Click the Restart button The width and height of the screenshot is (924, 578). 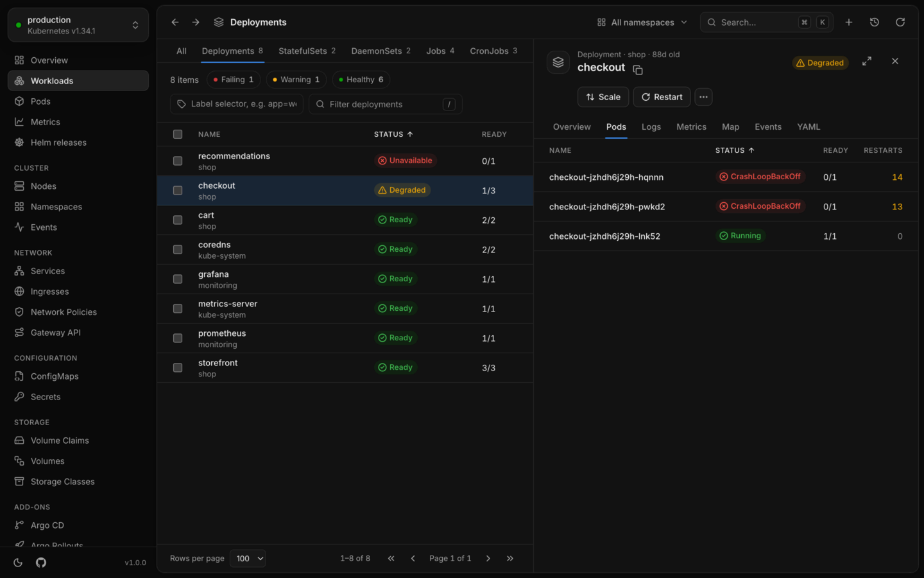(x=662, y=97)
